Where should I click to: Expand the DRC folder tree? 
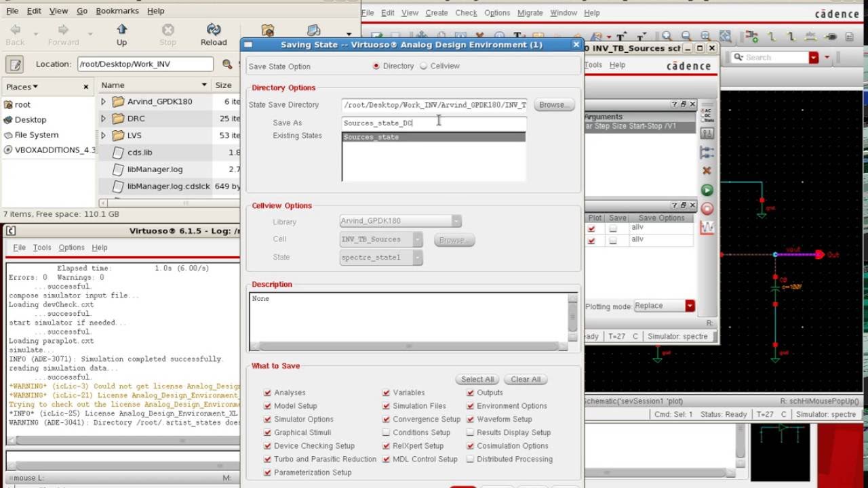[x=104, y=118]
